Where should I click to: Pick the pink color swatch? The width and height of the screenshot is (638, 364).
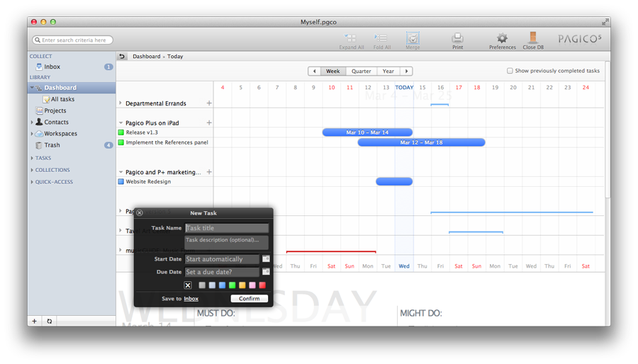point(252,285)
